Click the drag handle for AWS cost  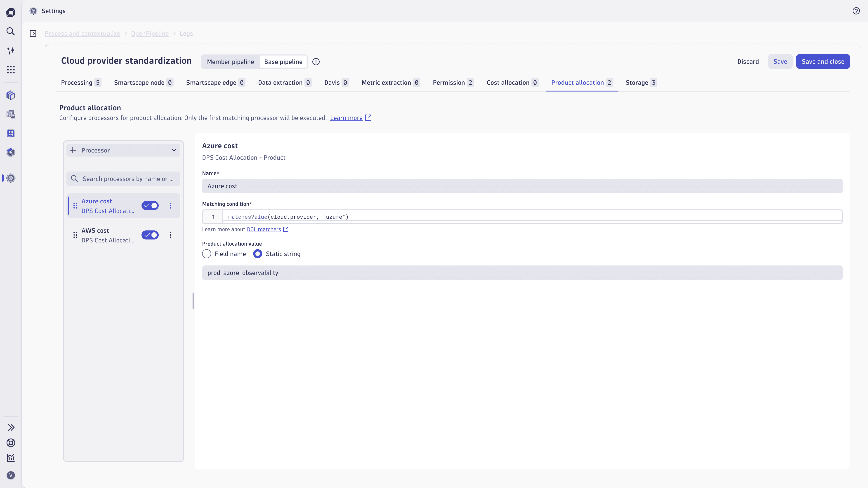75,235
